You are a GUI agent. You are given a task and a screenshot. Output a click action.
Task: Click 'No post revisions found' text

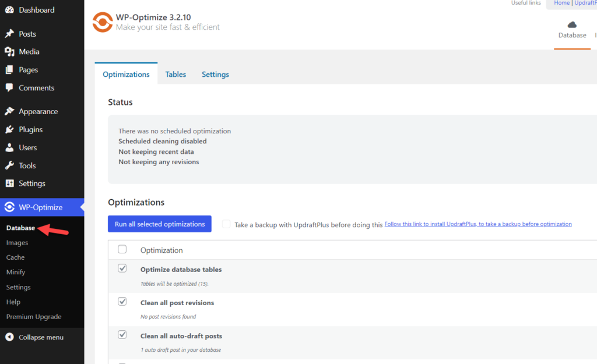pos(168,316)
